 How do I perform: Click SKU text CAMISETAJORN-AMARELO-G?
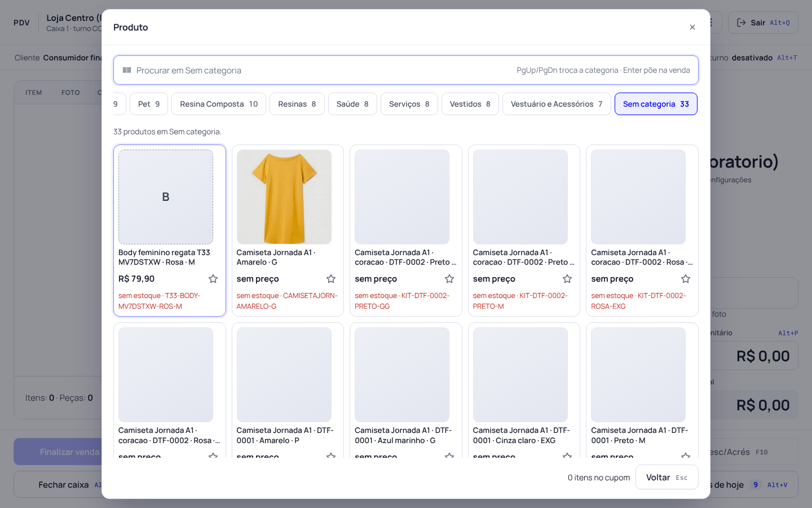[287, 301]
